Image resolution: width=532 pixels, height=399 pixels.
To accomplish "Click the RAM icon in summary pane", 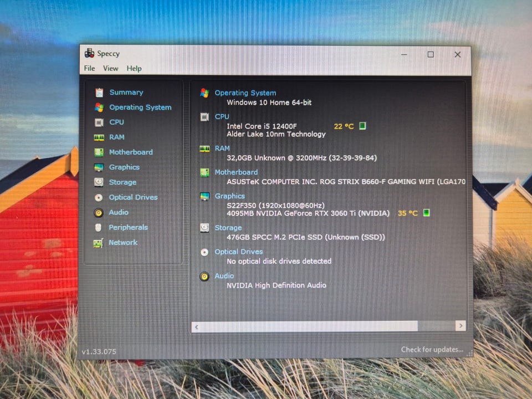I will tap(204, 149).
